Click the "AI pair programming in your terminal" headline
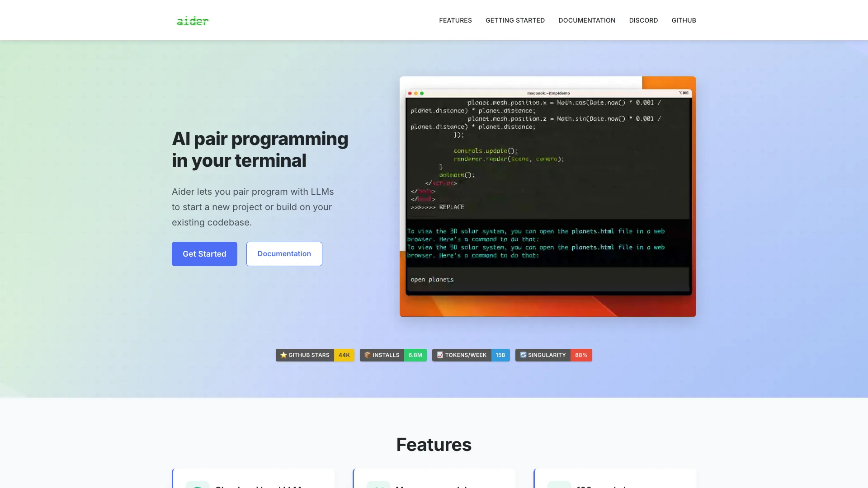Image resolution: width=868 pixels, height=488 pixels. click(260, 150)
